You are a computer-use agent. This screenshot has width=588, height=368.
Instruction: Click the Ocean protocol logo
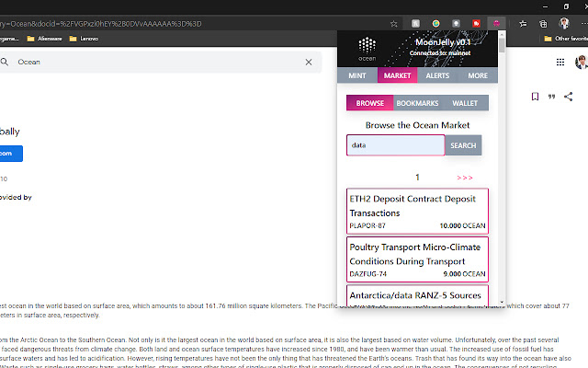[x=367, y=49]
